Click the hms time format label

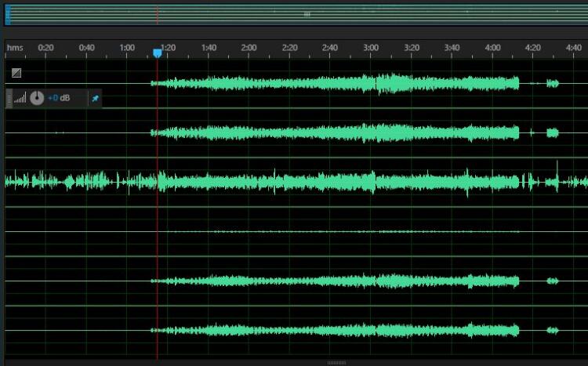(14, 48)
